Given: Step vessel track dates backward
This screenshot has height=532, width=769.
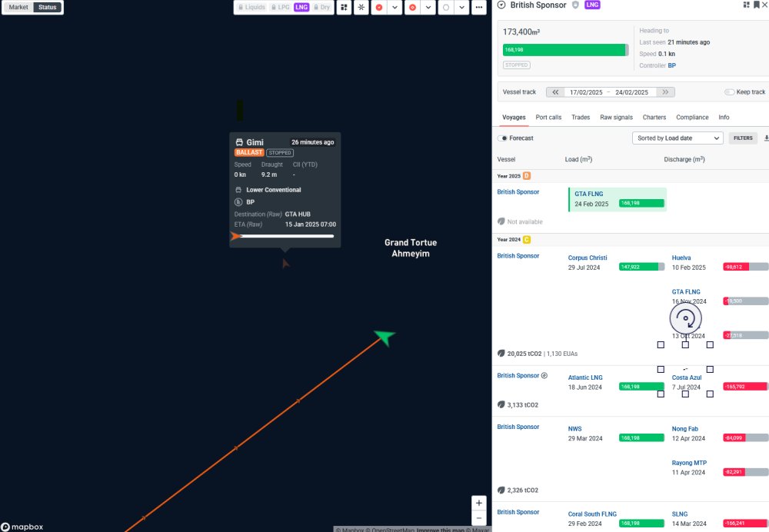Looking at the screenshot, I should 555,92.
